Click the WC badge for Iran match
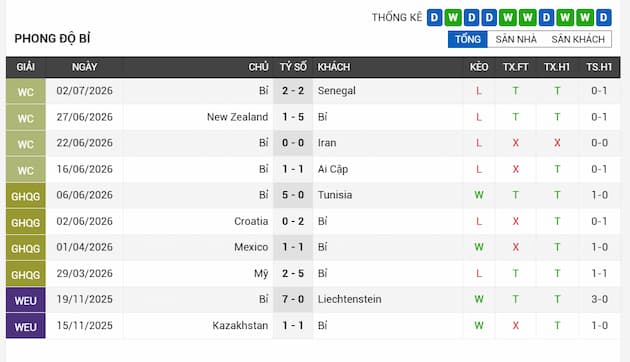 coord(26,143)
